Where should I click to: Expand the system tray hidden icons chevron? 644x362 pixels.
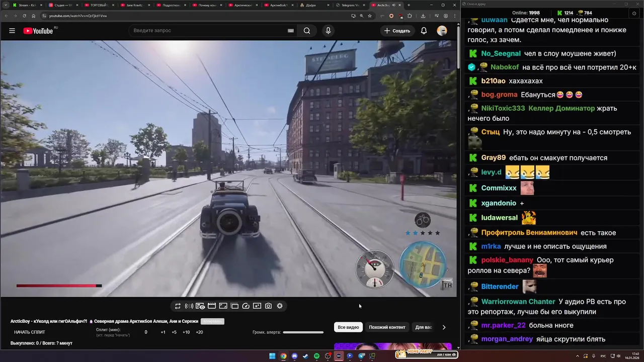pyautogui.click(x=578, y=355)
